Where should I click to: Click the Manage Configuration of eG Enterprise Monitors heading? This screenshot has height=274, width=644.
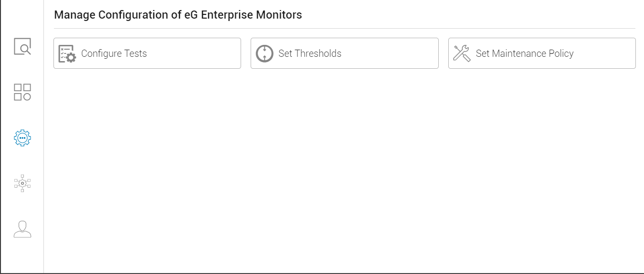178,15
